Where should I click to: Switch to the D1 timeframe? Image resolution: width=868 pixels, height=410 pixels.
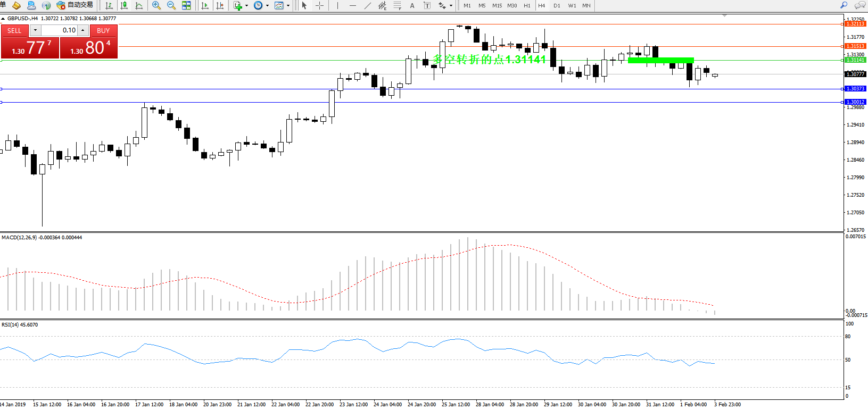[x=557, y=5]
